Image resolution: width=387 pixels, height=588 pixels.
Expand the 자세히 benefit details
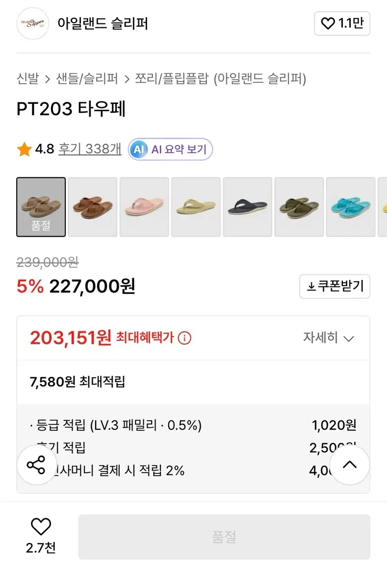click(x=328, y=338)
